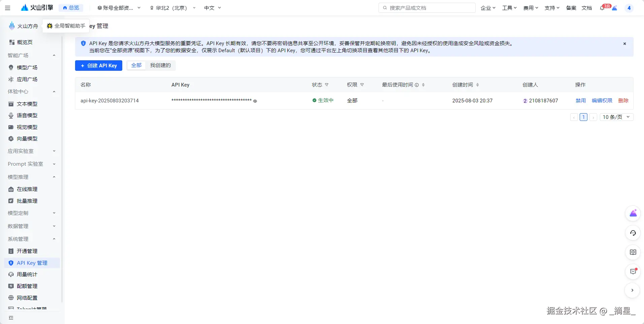This screenshot has width=644, height=324.
Task: Go to page 1 in pagination
Action: click(583, 117)
